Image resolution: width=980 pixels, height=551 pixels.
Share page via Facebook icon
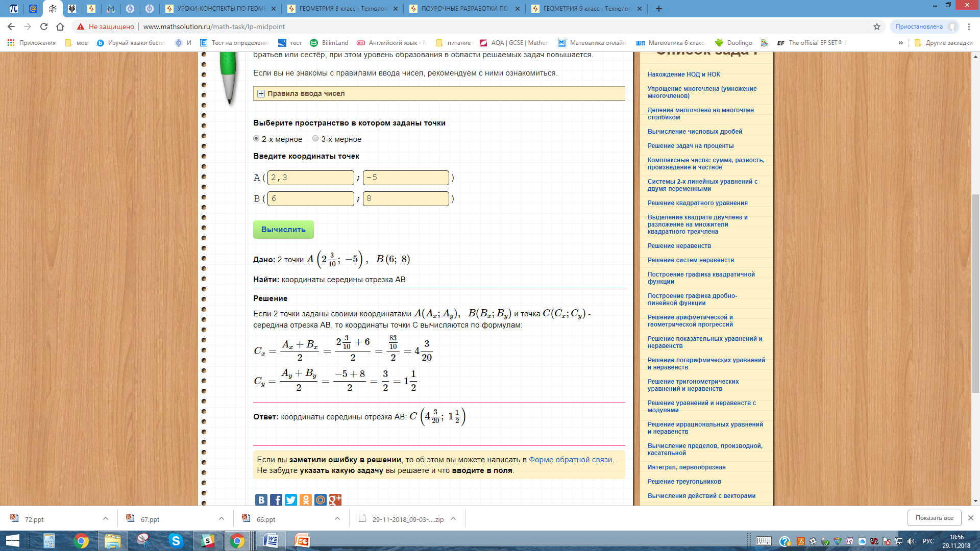point(276,499)
